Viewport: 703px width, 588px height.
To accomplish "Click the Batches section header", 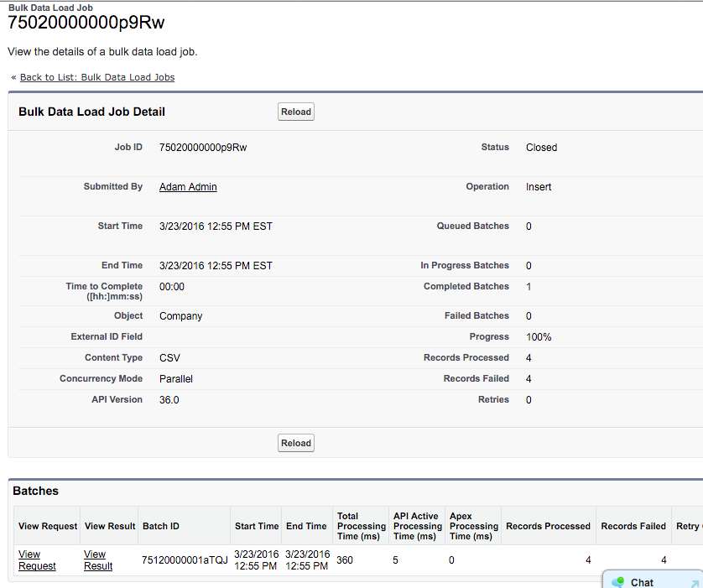I will point(37,491).
